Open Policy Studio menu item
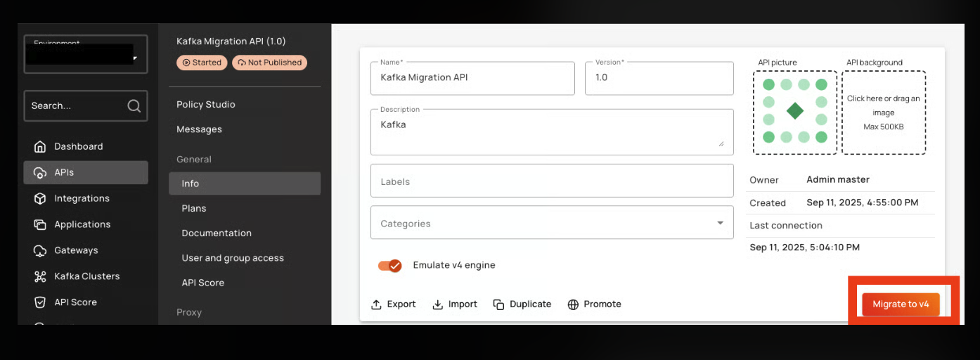Viewport: 980px width, 360px height. 206,104
